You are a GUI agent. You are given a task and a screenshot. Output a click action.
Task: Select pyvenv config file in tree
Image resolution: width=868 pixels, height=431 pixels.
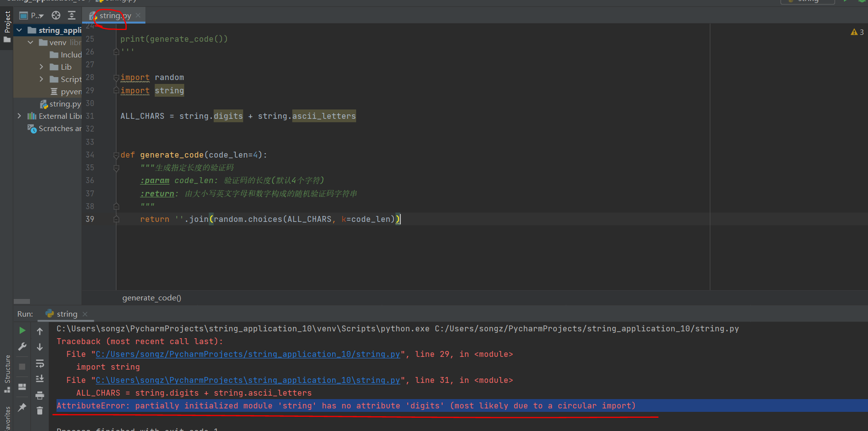pyautogui.click(x=66, y=91)
